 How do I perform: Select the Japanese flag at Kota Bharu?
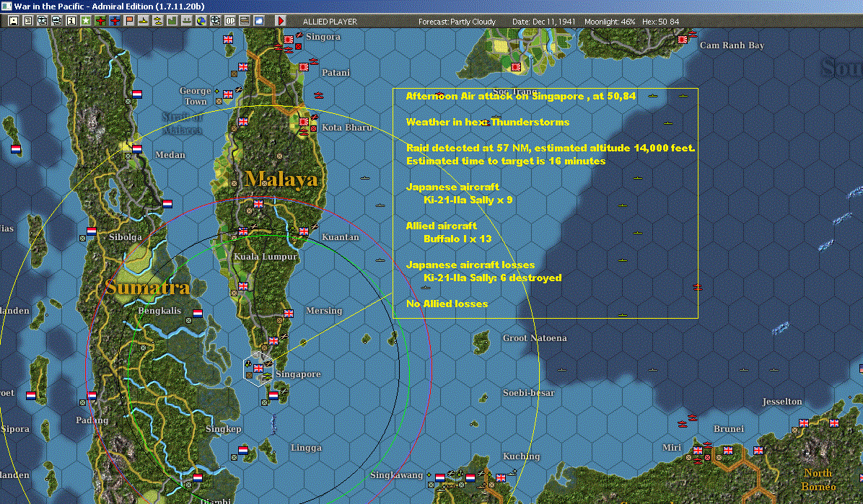tap(305, 123)
